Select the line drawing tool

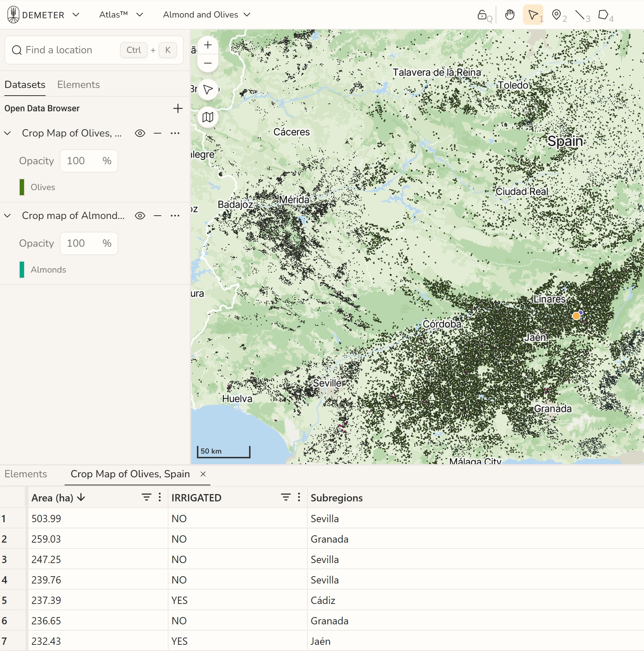point(579,15)
